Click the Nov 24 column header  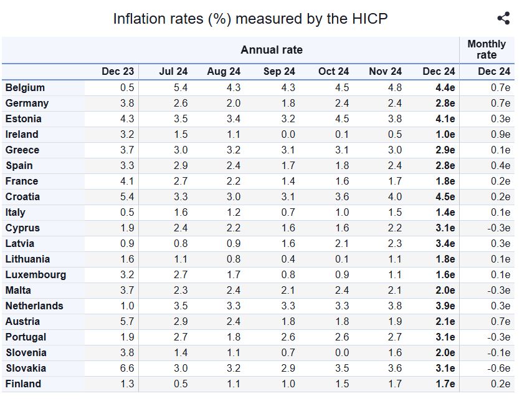pos(385,71)
